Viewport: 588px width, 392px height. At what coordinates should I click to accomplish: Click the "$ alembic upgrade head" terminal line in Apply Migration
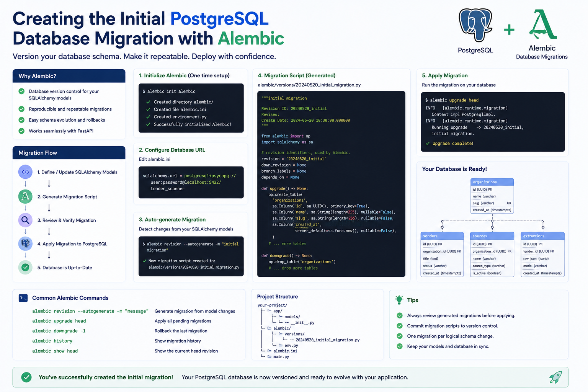(452, 100)
